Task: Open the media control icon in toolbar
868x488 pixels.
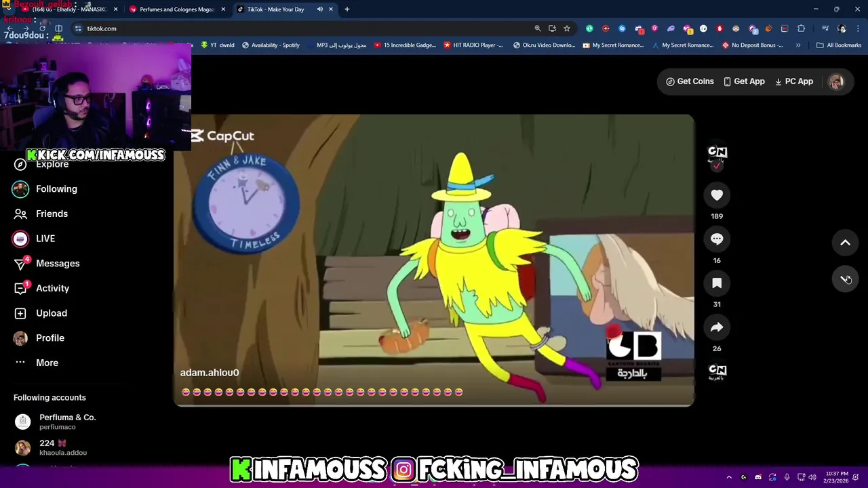Action: pyautogui.click(x=825, y=28)
